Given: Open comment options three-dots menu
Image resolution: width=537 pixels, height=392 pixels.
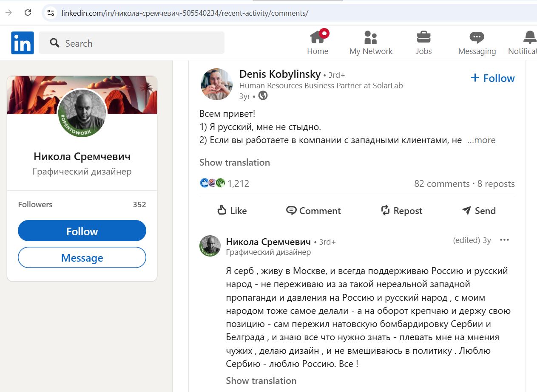Looking at the screenshot, I should pyautogui.click(x=504, y=240).
